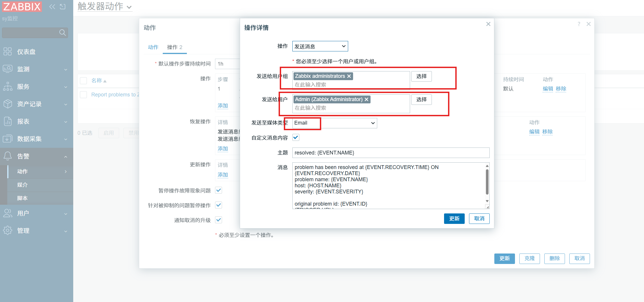Image resolution: width=644 pixels, height=302 pixels.
Task: Open the 操作 type dropdown (发送消息)
Action: (320, 46)
